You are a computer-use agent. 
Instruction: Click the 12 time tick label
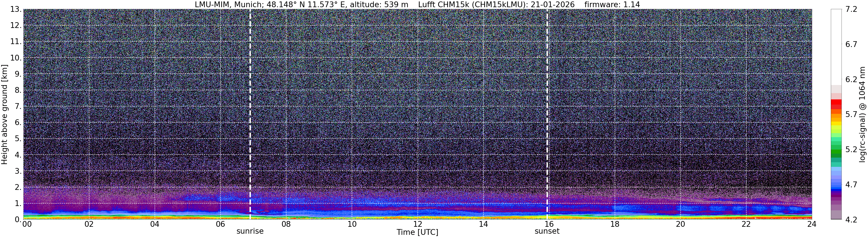pos(417,224)
